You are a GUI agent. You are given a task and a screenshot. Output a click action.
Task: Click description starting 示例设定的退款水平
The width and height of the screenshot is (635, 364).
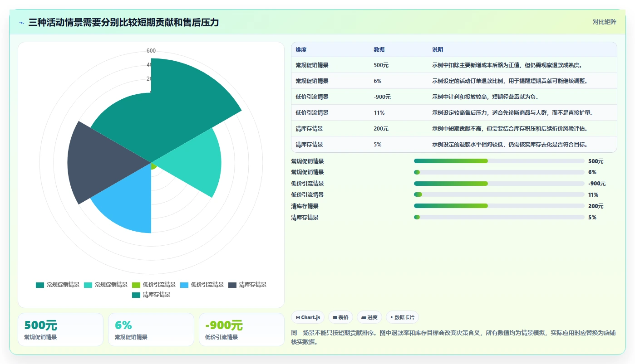(510, 145)
